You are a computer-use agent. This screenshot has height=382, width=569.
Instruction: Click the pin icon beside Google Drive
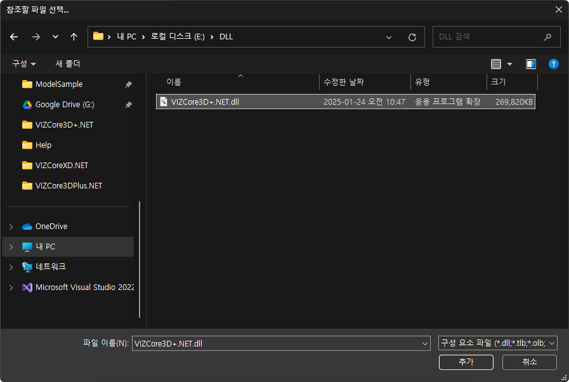pyautogui.click(x=128, y=104)
